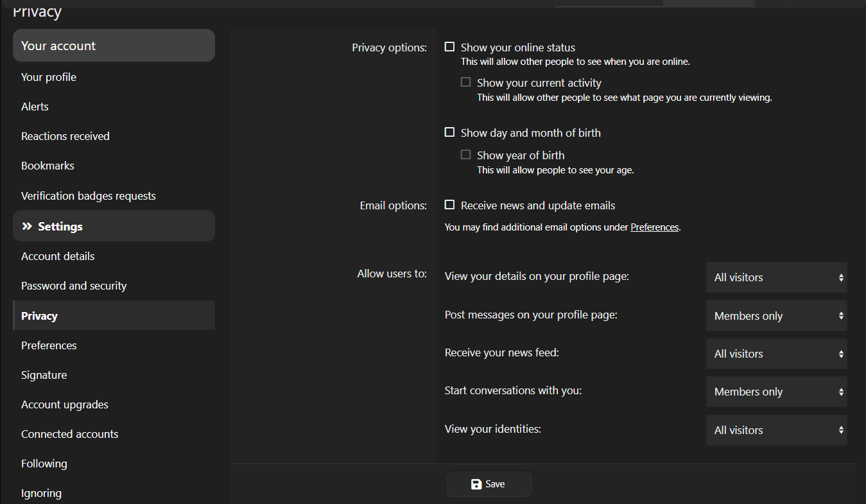
Task: Click the double-chevron icon beside Settings
Action: click(x=27, y=227)
